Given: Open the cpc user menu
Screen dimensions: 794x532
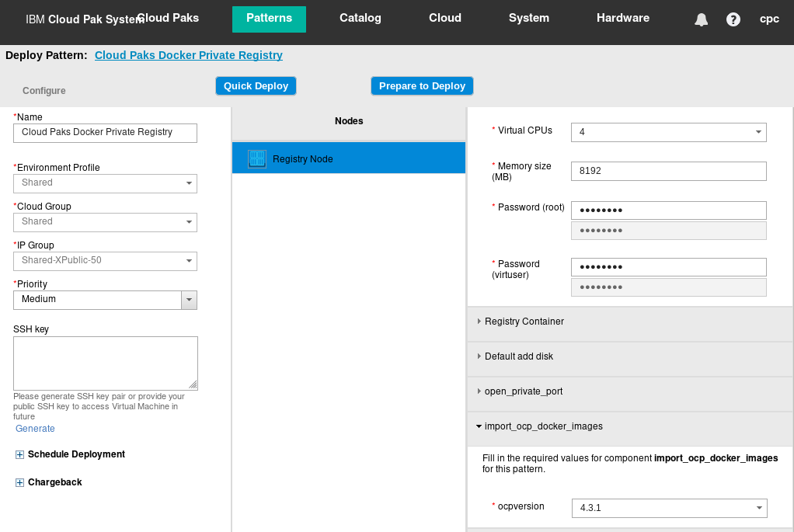Looking at the screenshot, I should pos(769,19).
